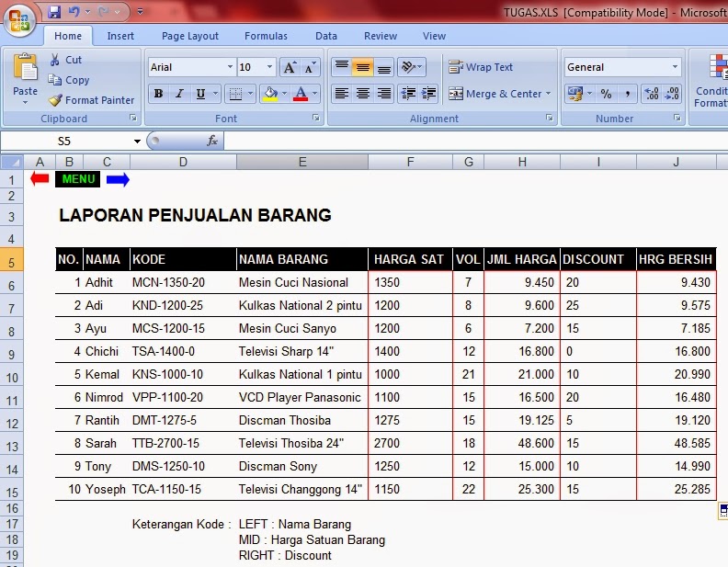Click the Paste clipboard icon
Viewport: 728px width, 567px height.
click(x=26, y=67)
